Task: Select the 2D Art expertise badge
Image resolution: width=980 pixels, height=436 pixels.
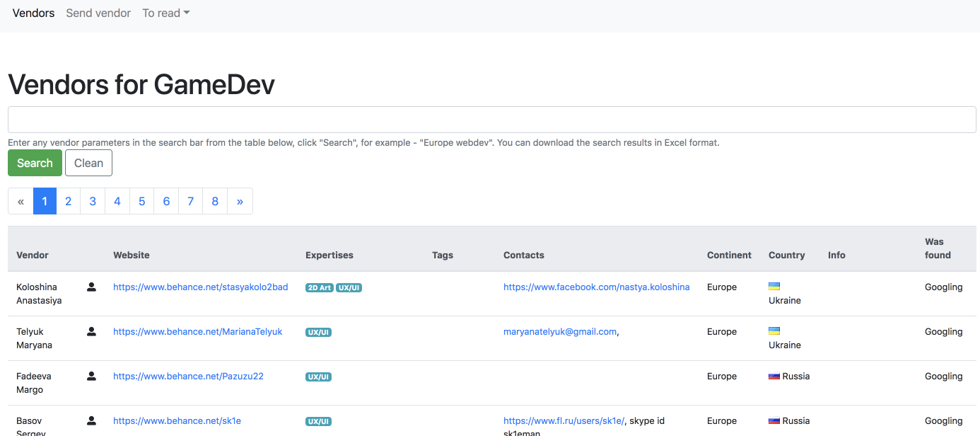Action: [319, 287]
